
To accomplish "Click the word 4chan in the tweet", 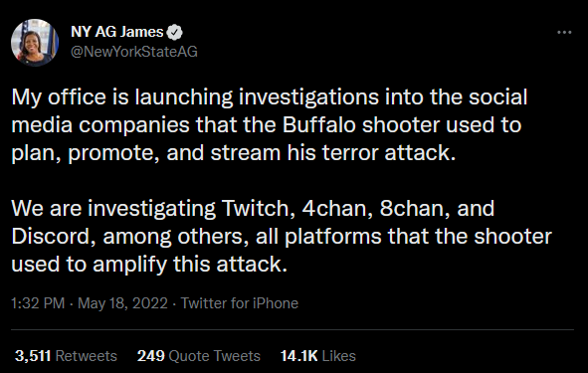I will (x=336, y=209).
